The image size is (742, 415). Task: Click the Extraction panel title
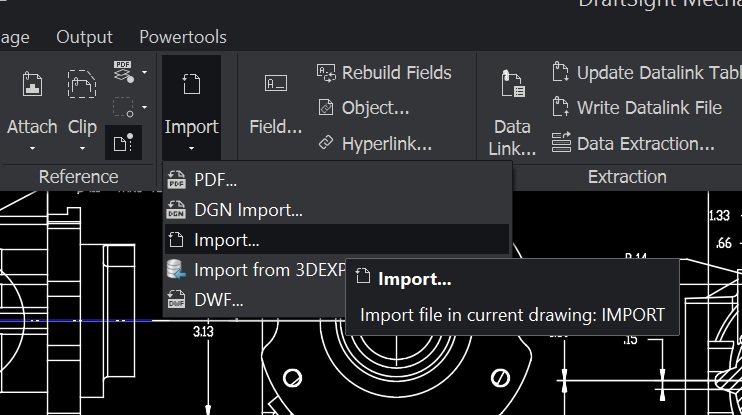627,177
